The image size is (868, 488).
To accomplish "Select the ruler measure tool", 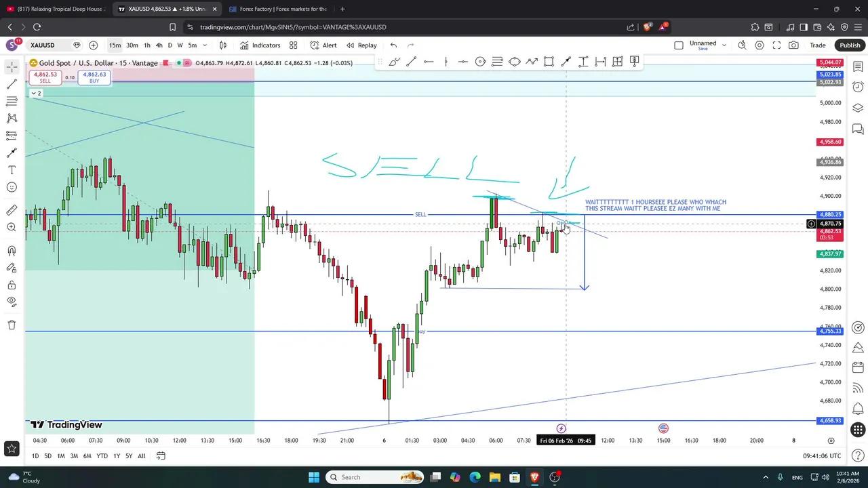I will pos(12,210).
